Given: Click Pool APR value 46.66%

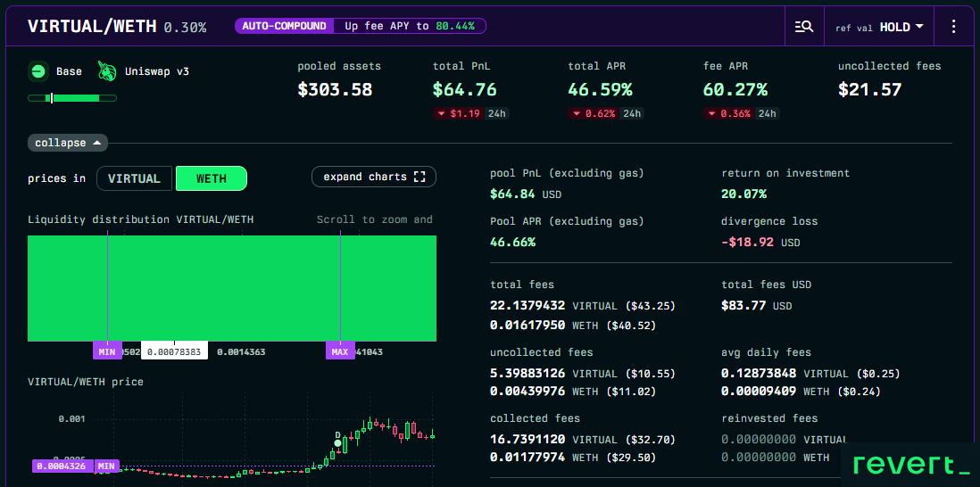Looking at the screenshot, I should [x=512, y=242].
